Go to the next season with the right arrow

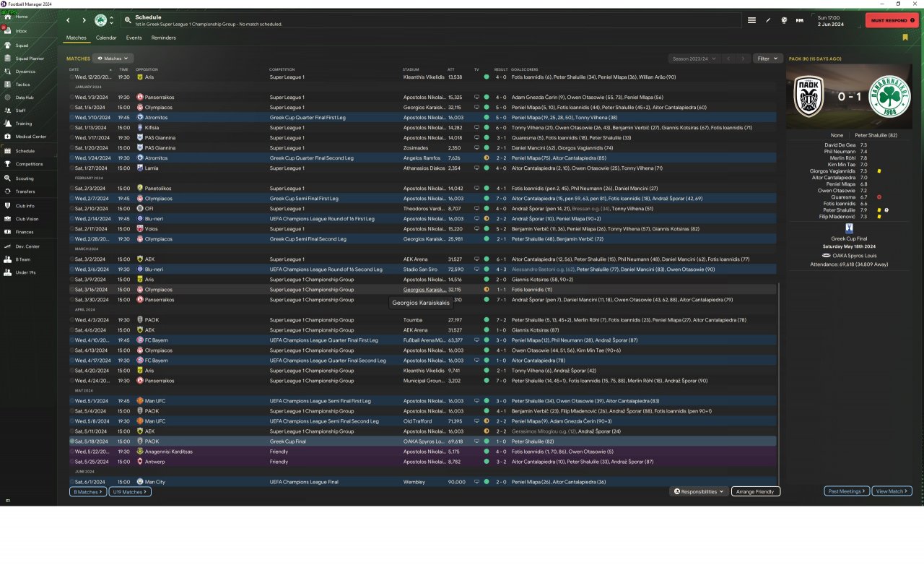click(744, 59)
